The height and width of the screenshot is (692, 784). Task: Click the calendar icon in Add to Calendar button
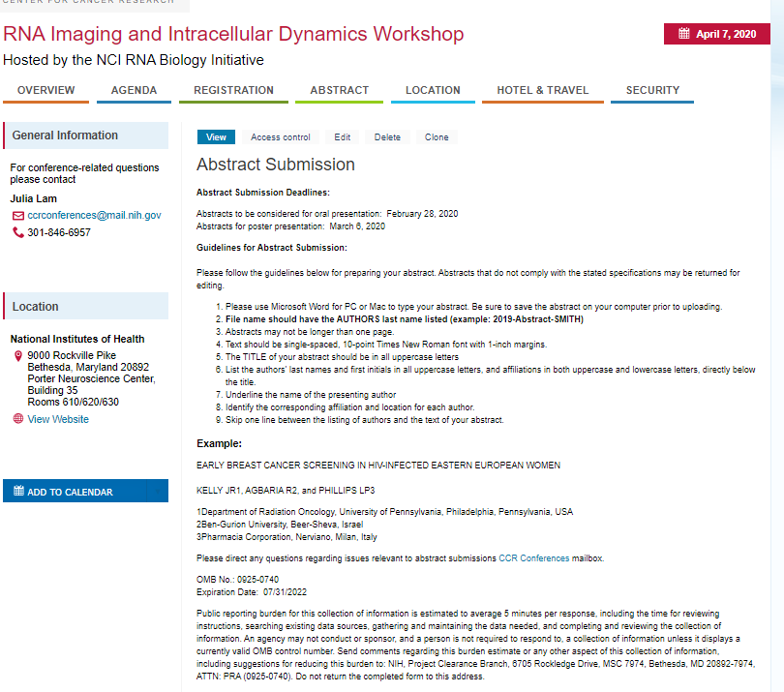click(18, 491)
